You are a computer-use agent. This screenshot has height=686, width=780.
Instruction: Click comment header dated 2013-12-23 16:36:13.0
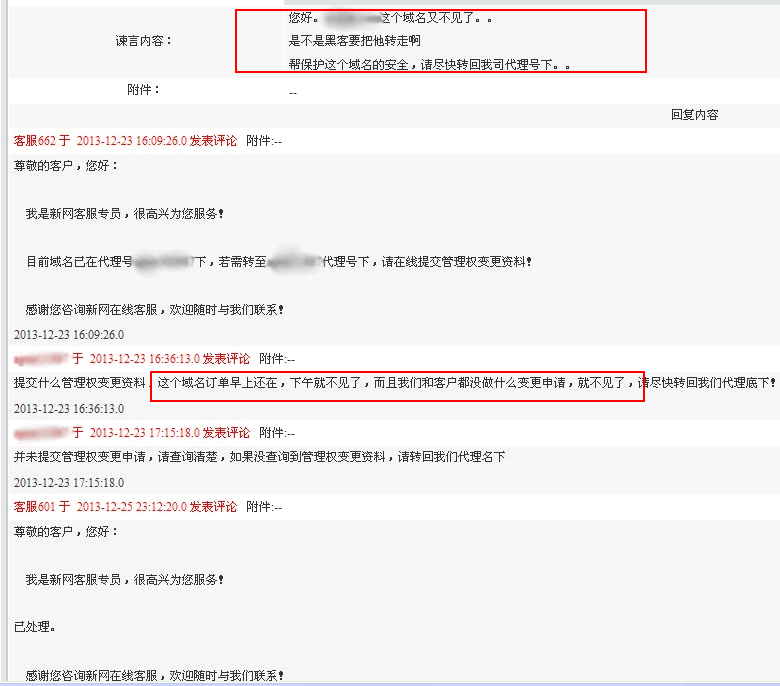pyautogui.click(x=132, y=359)
